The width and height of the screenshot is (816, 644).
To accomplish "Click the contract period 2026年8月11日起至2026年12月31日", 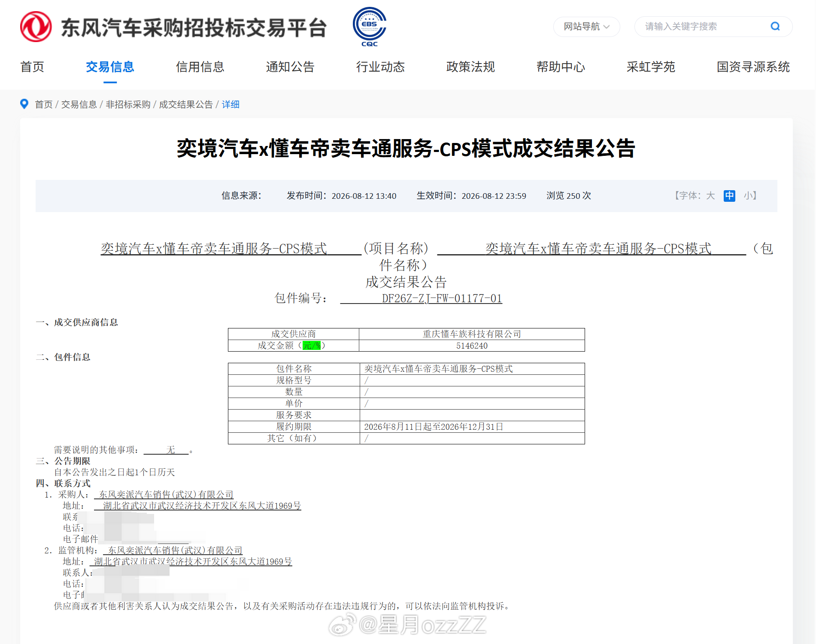I will (x=434, y=427).
